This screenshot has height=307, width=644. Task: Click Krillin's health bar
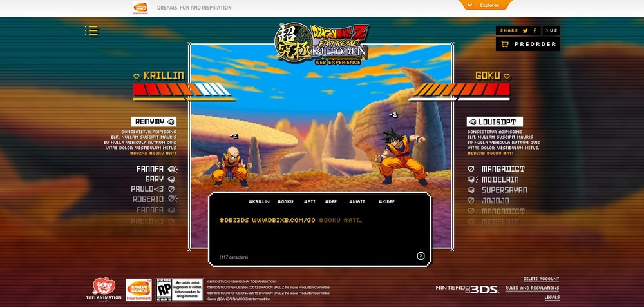(x=182, y=89)
